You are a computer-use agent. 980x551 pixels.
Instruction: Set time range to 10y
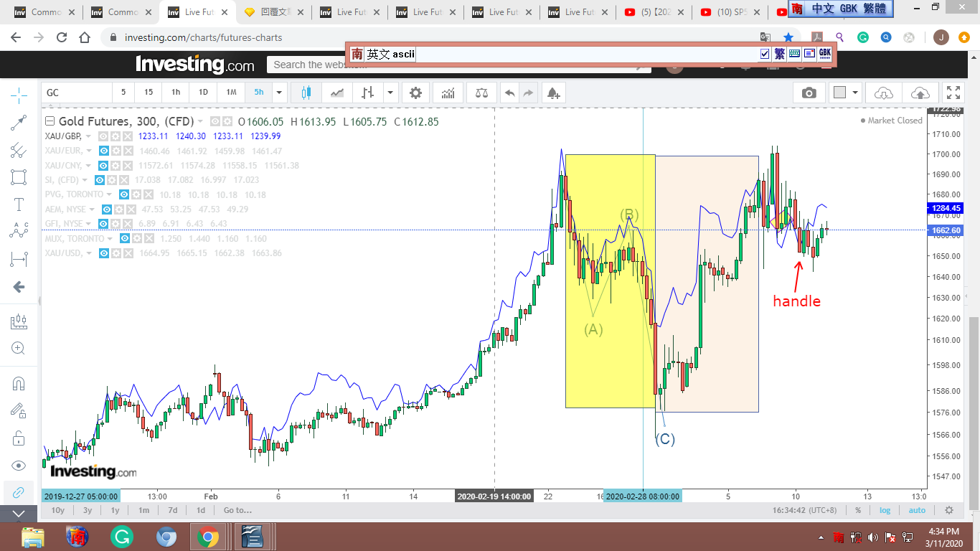tap(57, 510)
